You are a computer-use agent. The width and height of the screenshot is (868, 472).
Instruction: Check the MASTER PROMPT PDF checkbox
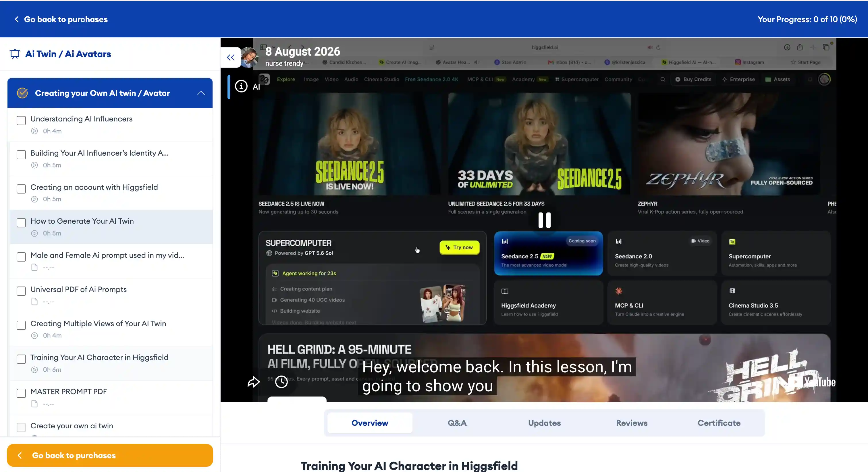(x=21, y=393)
